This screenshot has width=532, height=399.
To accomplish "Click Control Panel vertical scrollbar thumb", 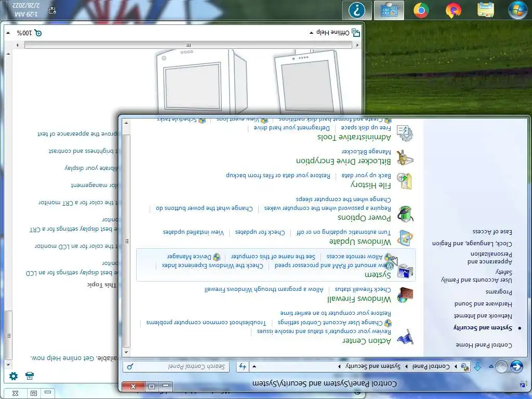I will [x=126, y=241].
